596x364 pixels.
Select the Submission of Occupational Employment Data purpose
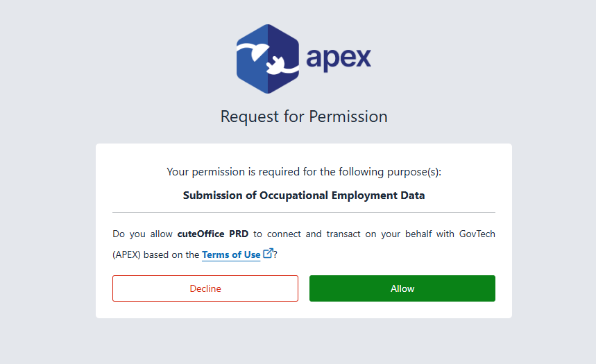(304, 196)
